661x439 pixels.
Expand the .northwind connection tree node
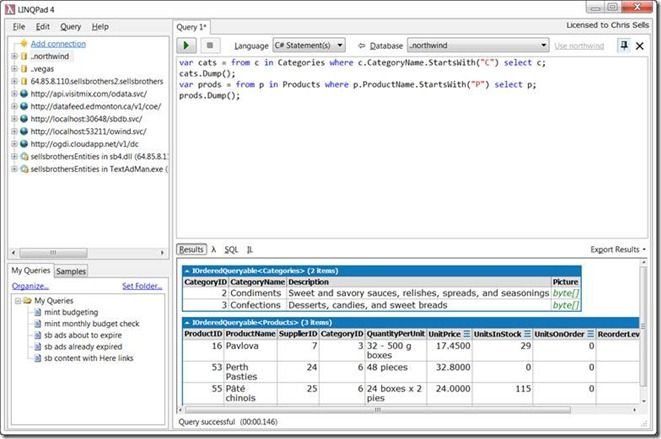(x=14, y=56)
